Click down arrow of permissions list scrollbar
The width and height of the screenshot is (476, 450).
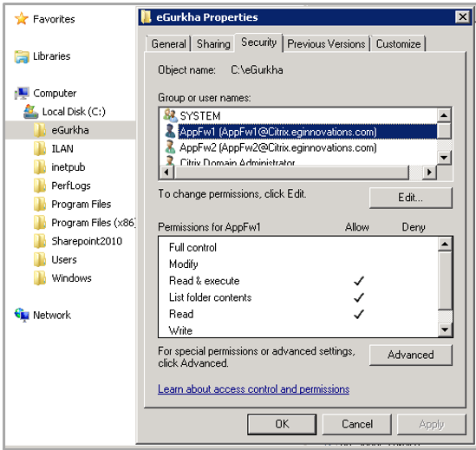pos(445,329)
